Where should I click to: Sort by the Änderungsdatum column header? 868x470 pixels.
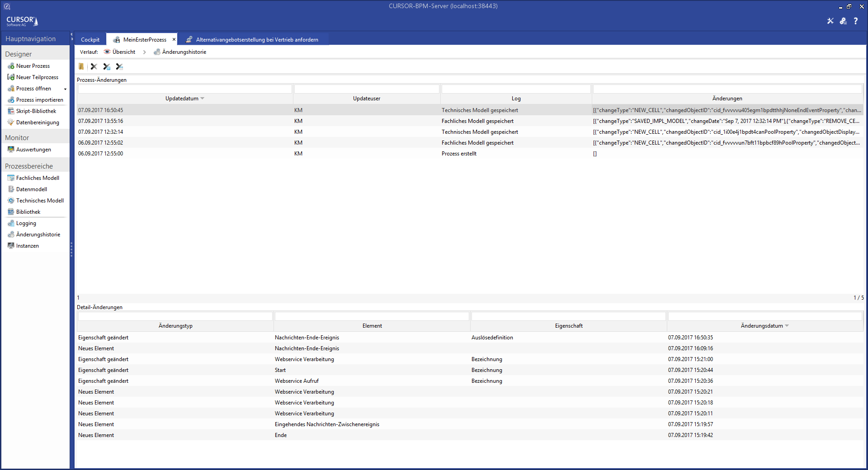pyautogui.click(x=762, y=326)
